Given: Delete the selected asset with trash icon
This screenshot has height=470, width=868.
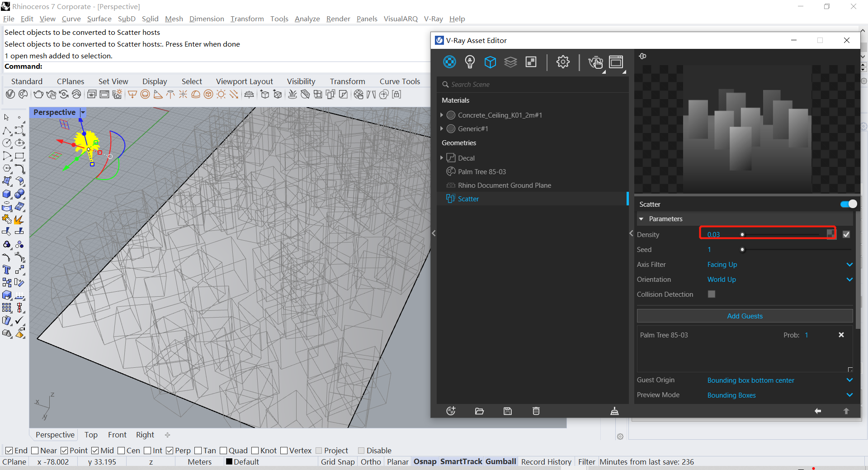Looking at the screenshot, I should 536,411.
